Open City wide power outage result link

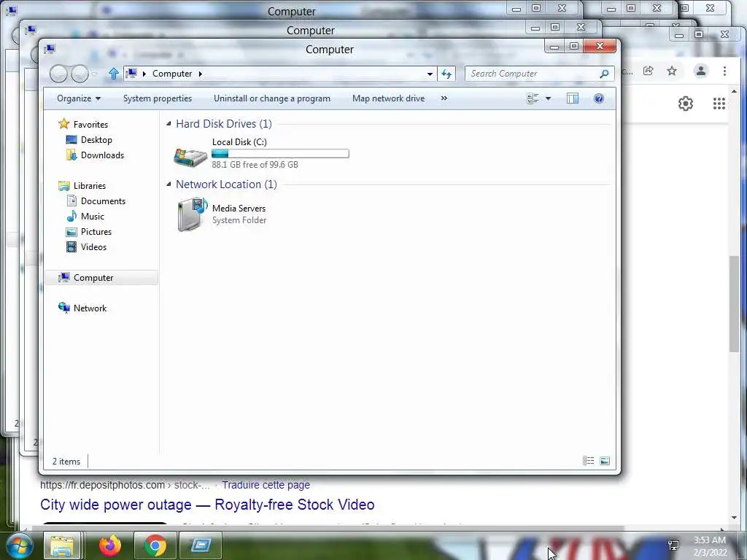click(207, 505)
